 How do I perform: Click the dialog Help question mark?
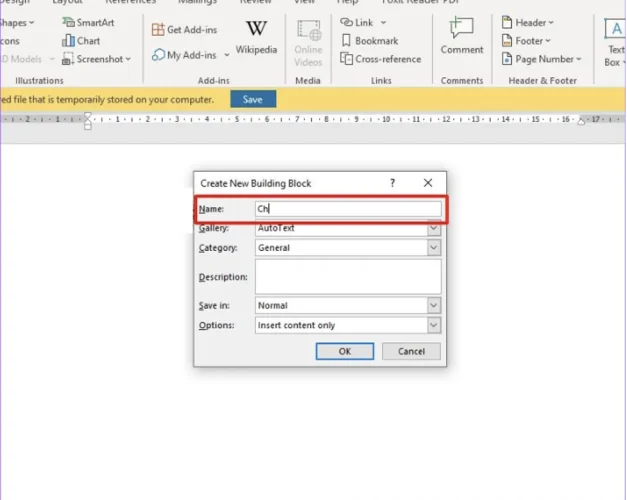(x=392, y=183)
